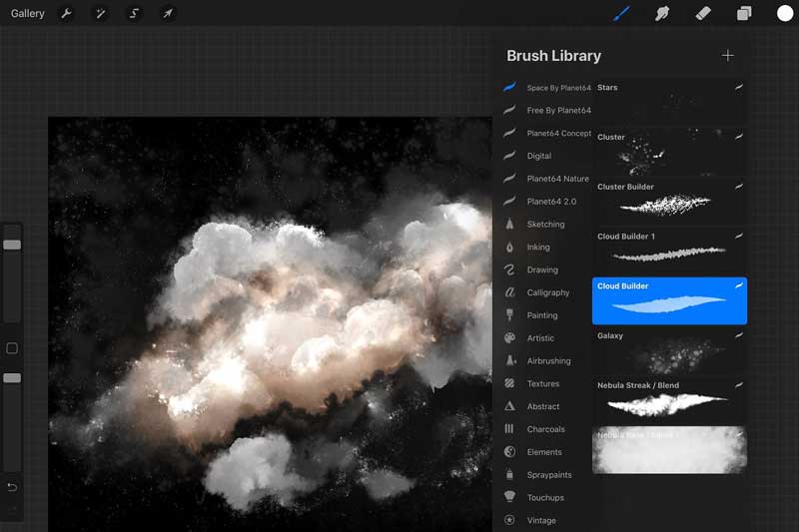
Task: Open the Sketching brush category
Action: [545, 225]
